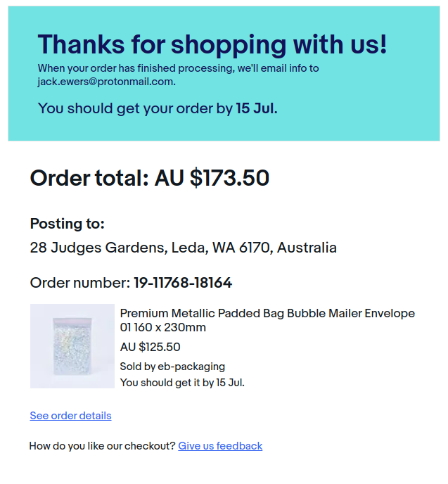Click the 'You should get your order by' banner text
This screenshot has width=448, height=484.
pos(135,108)
